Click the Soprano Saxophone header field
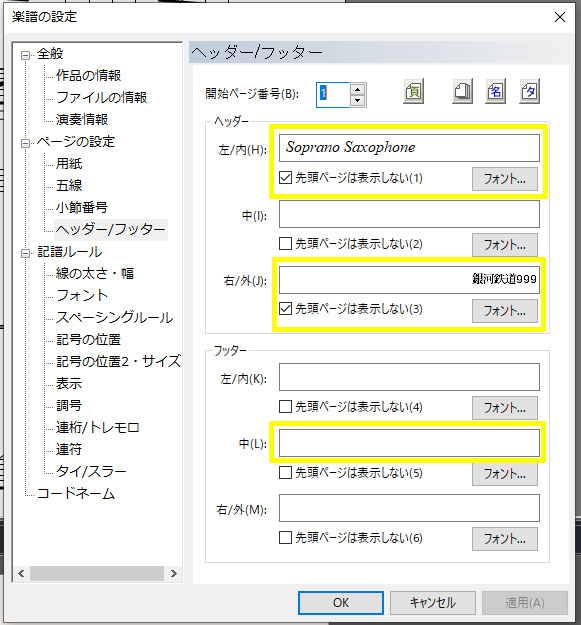This screenshot has height=625, width=581. tap(409, 148)
